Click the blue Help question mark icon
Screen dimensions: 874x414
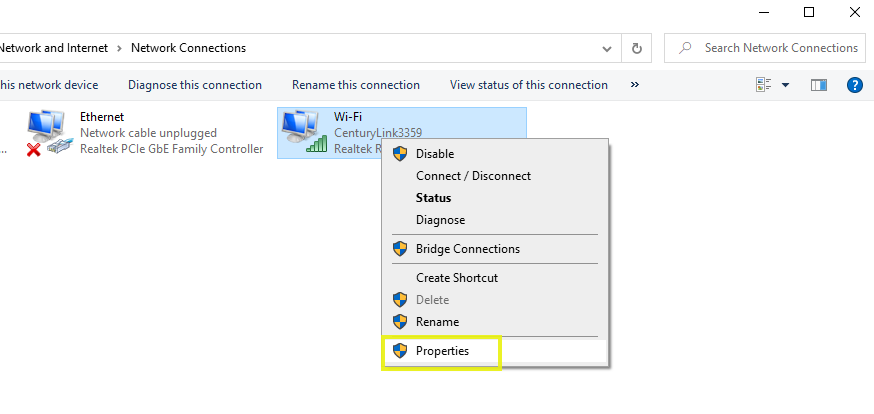[854, 85]
